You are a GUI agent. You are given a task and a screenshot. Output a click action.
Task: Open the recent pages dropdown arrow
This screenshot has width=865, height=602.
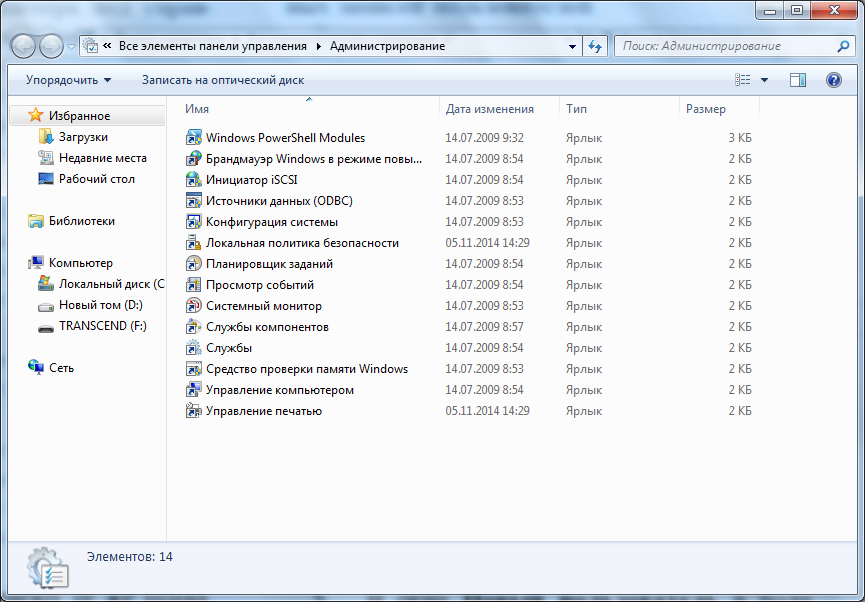pos(71,46)
